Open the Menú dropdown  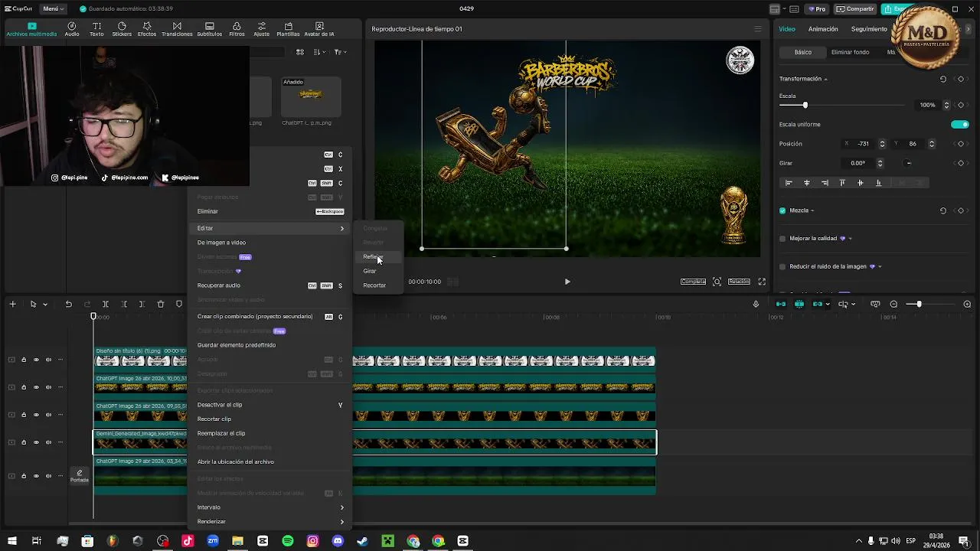(53, 9)
